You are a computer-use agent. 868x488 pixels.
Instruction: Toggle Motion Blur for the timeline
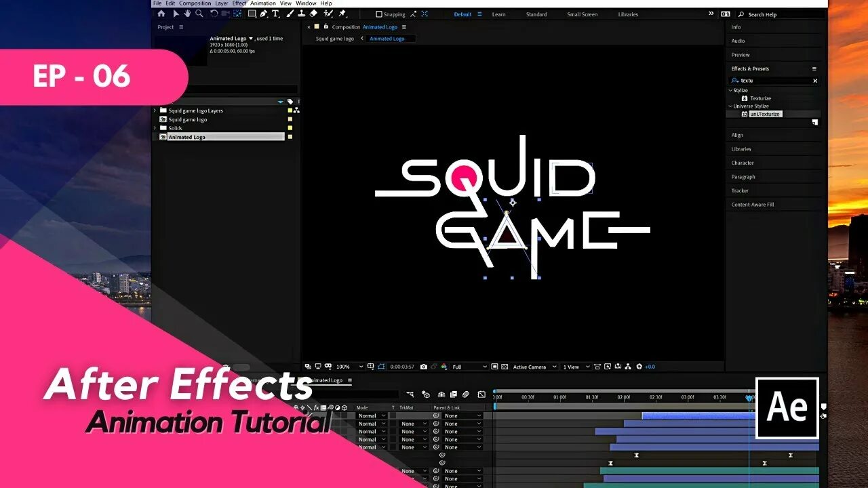466,394
